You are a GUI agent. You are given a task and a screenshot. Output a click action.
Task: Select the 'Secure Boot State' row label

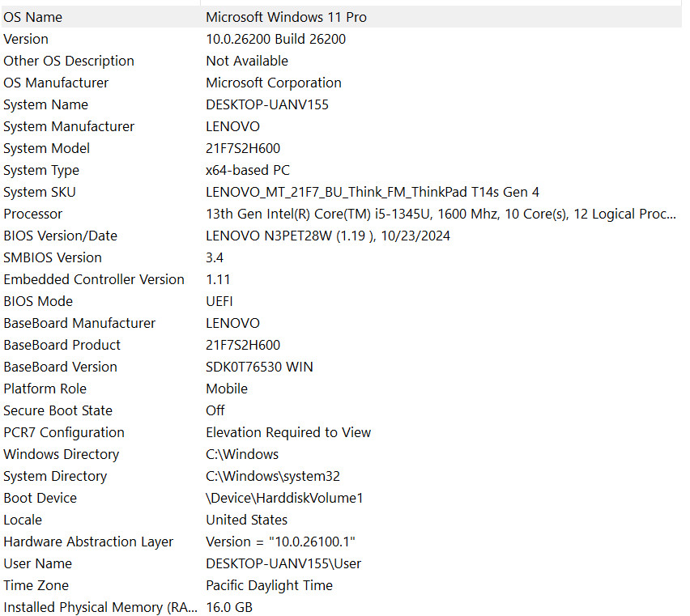click(57, 410)
